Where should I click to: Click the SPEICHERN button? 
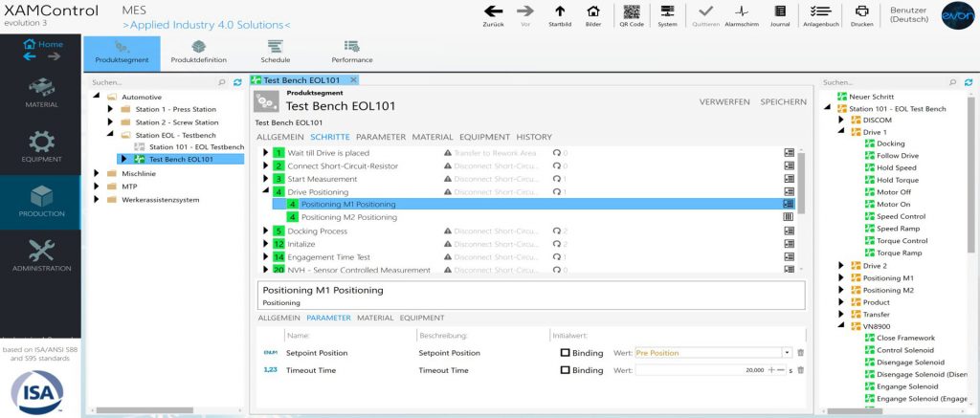(x=784, y=101)
